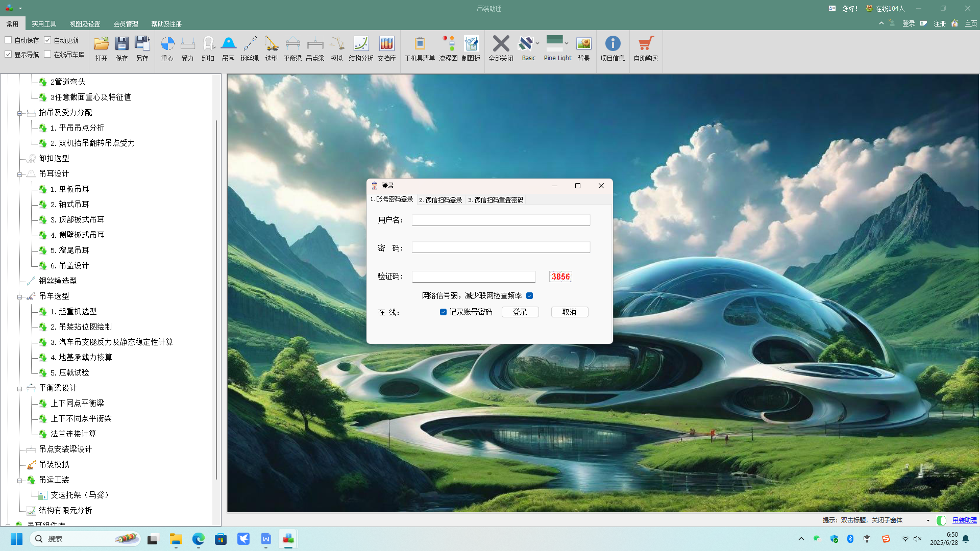Select the 钢丝绳 wire rope tool icon

click(x=250, y=44)
